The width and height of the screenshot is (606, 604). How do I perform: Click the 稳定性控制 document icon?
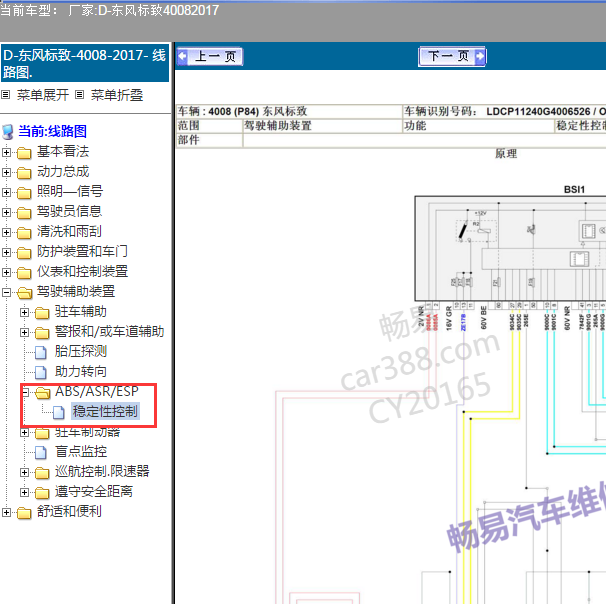coord(59,413)
